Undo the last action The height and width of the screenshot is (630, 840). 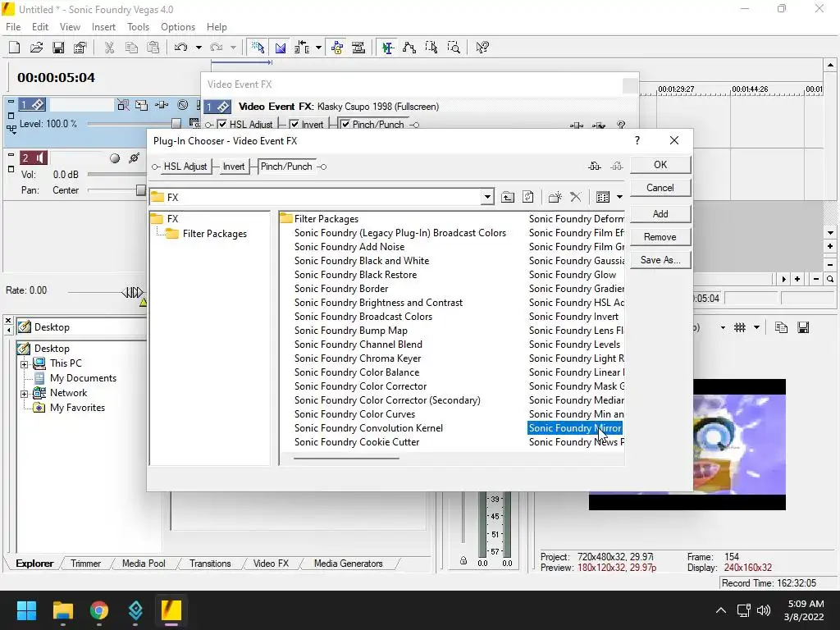click(180, 48)
